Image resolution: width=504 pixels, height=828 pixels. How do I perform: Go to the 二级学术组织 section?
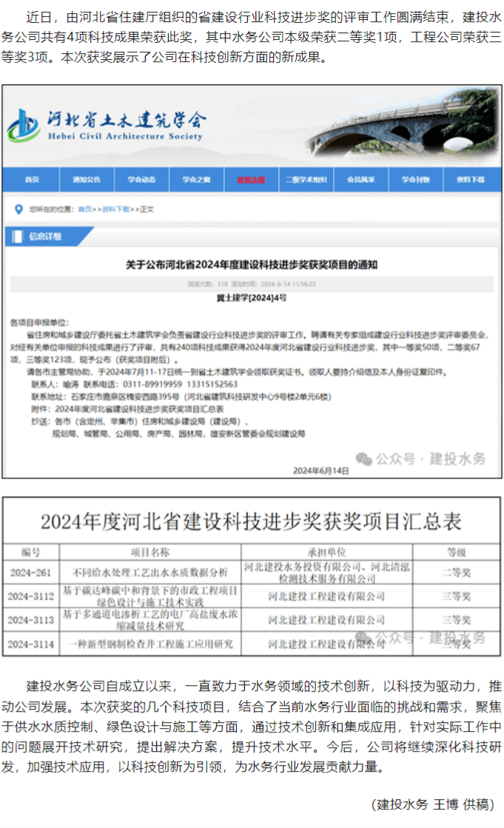pos(305,180)
